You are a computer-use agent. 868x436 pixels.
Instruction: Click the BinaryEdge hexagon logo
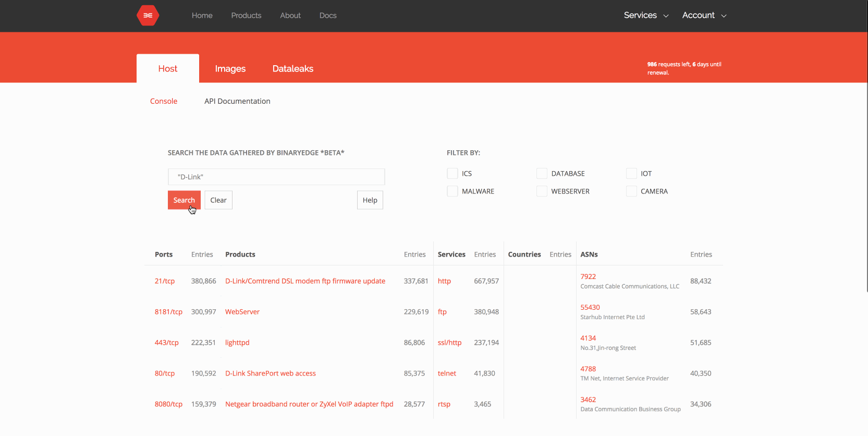[x=148, y=16]
